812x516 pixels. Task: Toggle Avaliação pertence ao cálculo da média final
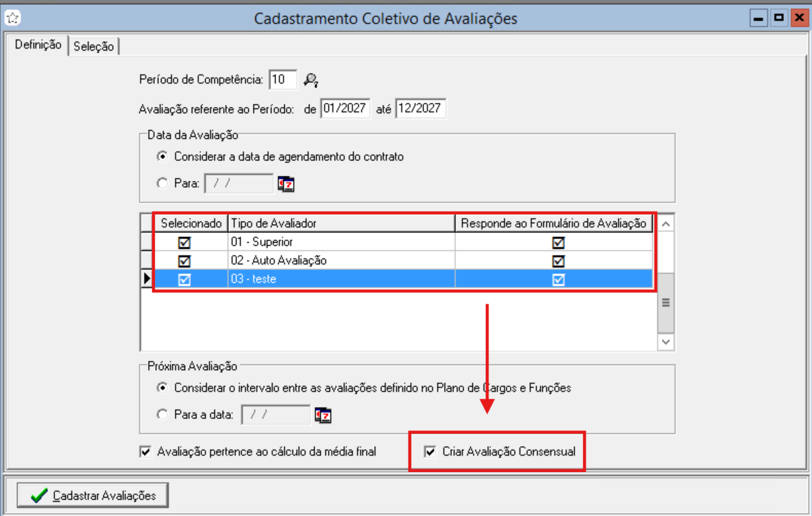click(x=145, y=452)
